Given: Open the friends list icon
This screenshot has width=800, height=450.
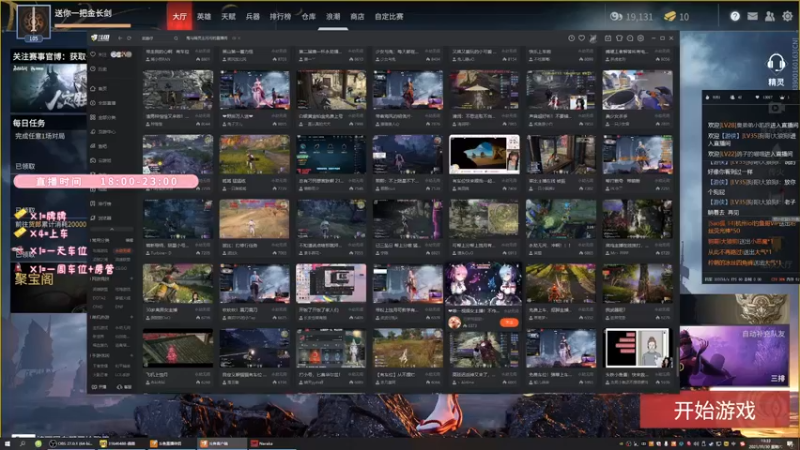Looking at the screenshot, I should click(770, 16).
